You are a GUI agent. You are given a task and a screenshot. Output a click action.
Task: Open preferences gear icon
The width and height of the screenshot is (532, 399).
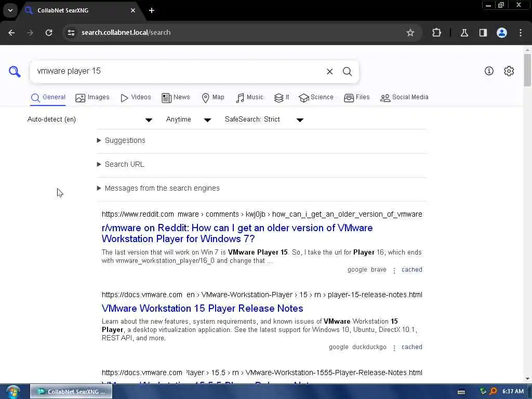click(x=509, y=71)
